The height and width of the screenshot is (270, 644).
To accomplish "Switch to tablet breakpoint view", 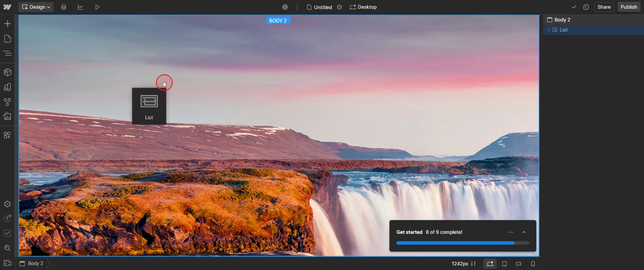I will tap(504, 264).
